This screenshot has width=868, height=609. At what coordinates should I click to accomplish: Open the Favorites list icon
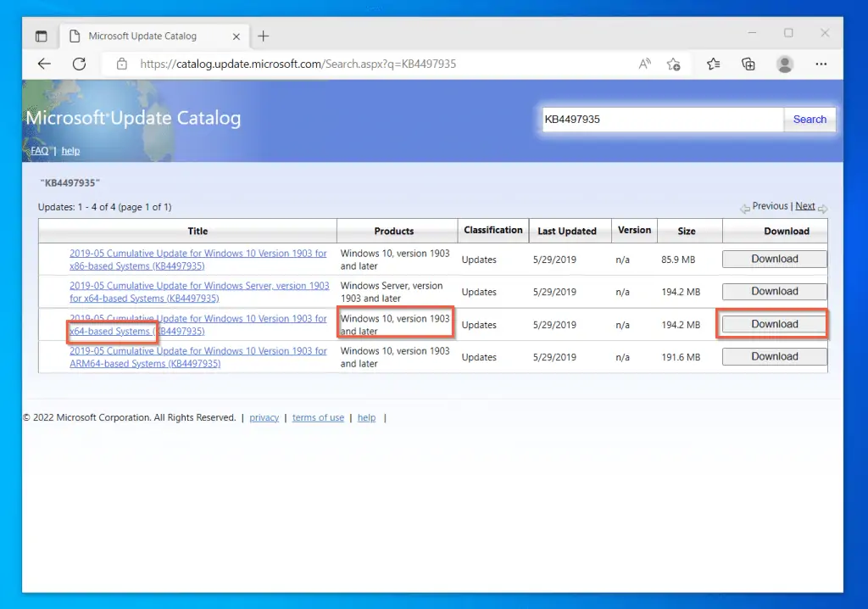click(714, 64)
